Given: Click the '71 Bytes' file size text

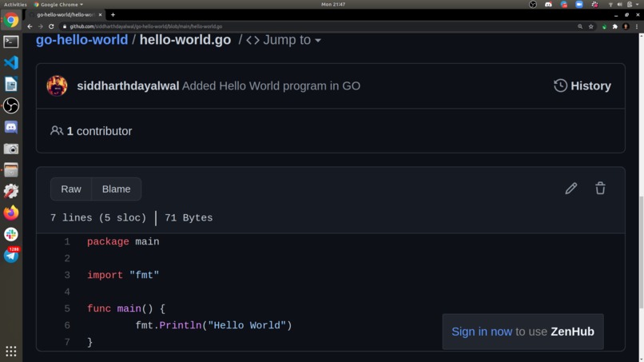Looking at the screenshot, I should click(189, 218).
